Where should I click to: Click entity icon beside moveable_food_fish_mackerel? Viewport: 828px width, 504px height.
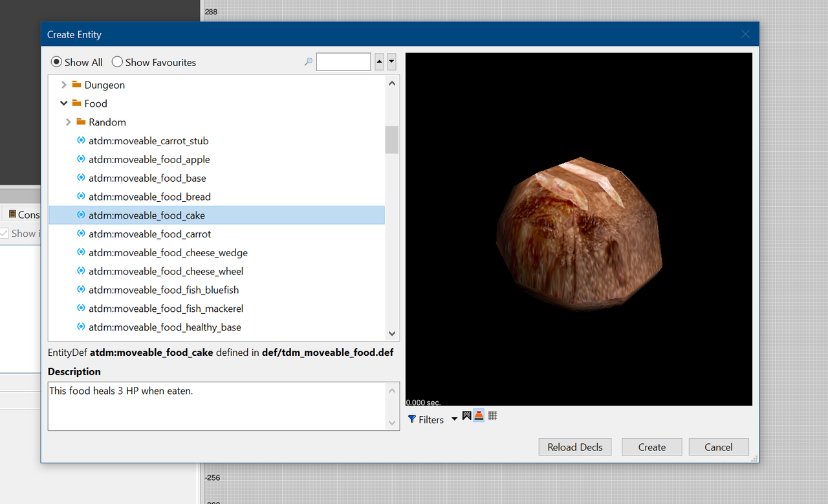81,308
